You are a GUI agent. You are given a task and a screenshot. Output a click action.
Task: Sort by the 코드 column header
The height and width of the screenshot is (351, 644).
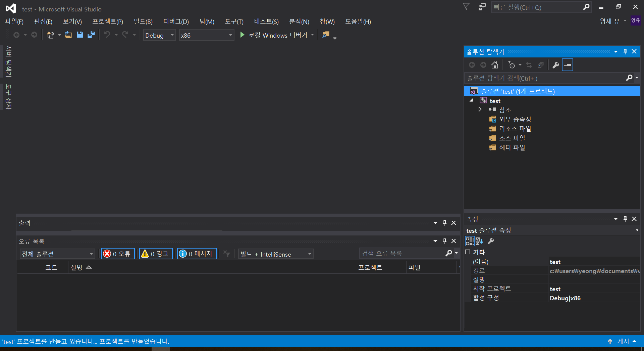click(56, 267)
